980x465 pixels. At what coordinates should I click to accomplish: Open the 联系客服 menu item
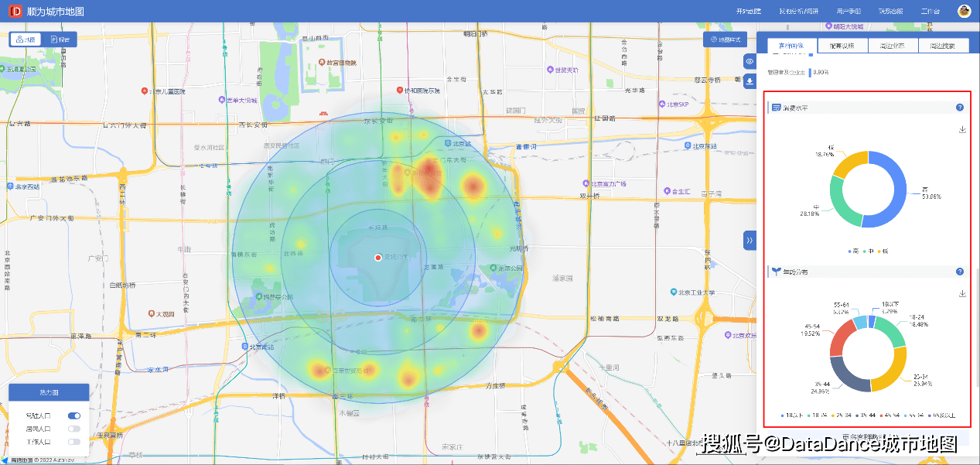[890, 12]
